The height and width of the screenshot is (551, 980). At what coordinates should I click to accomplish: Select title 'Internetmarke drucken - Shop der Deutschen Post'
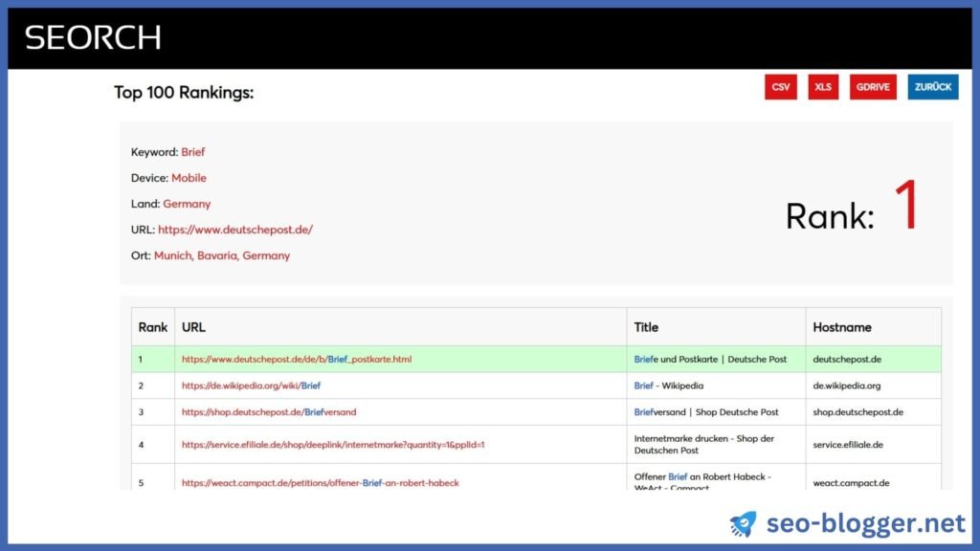(703, 444)
